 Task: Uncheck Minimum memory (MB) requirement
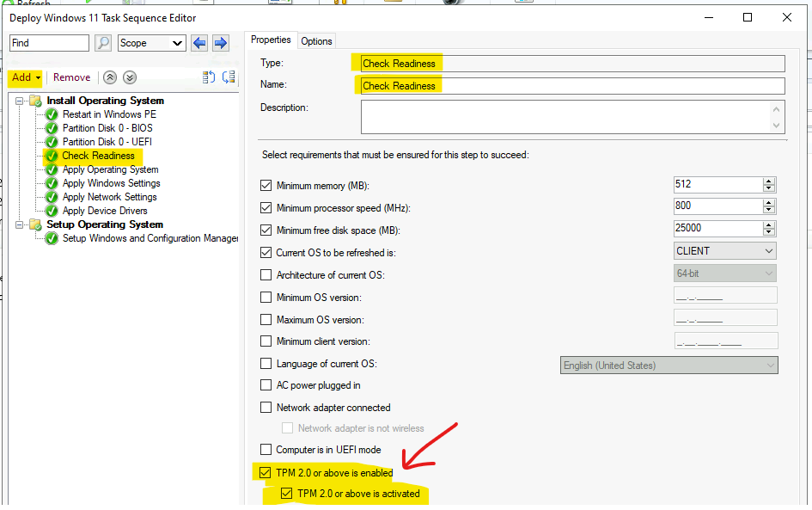pos(266,186)
